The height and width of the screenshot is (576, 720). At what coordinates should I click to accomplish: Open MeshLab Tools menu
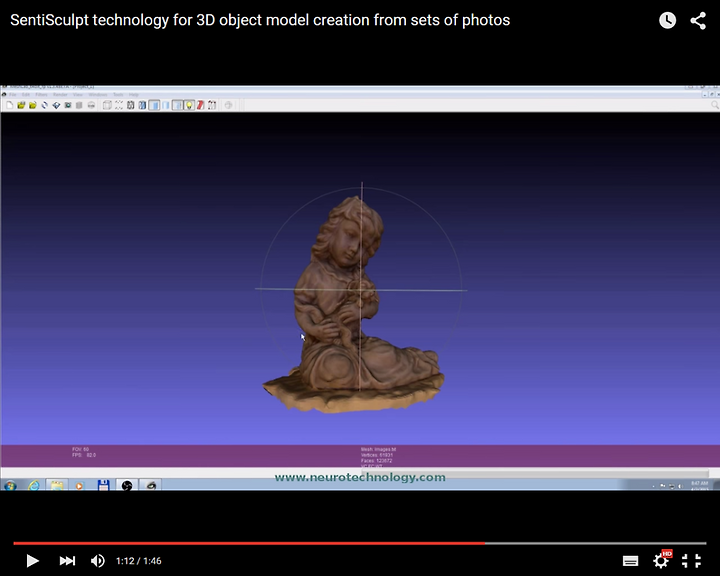coord(118,95)
